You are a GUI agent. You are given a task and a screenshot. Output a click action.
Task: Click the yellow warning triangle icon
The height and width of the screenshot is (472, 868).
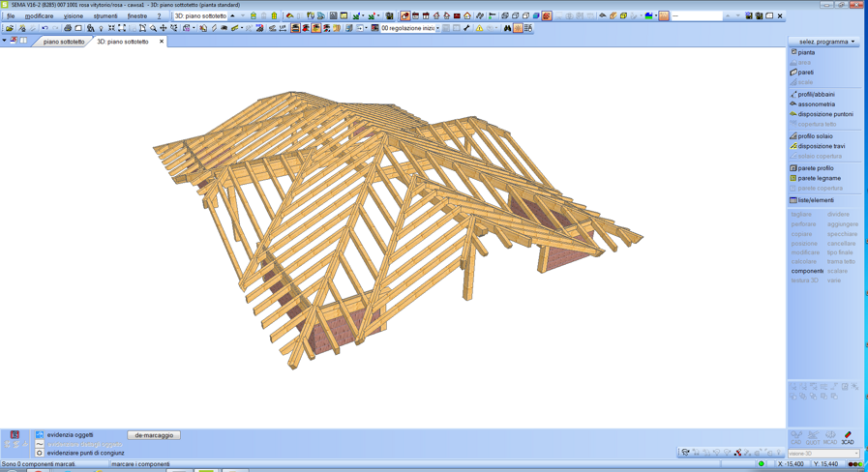coord(479,28)
